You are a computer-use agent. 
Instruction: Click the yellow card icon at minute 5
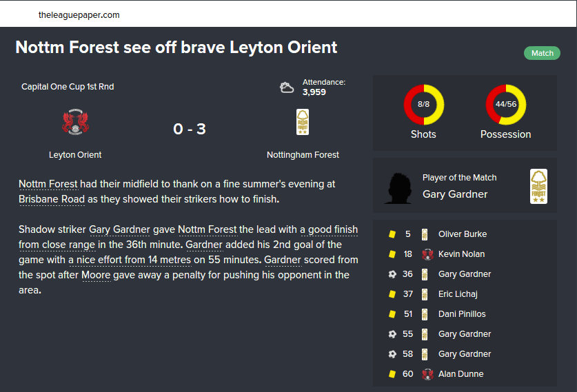392,234
